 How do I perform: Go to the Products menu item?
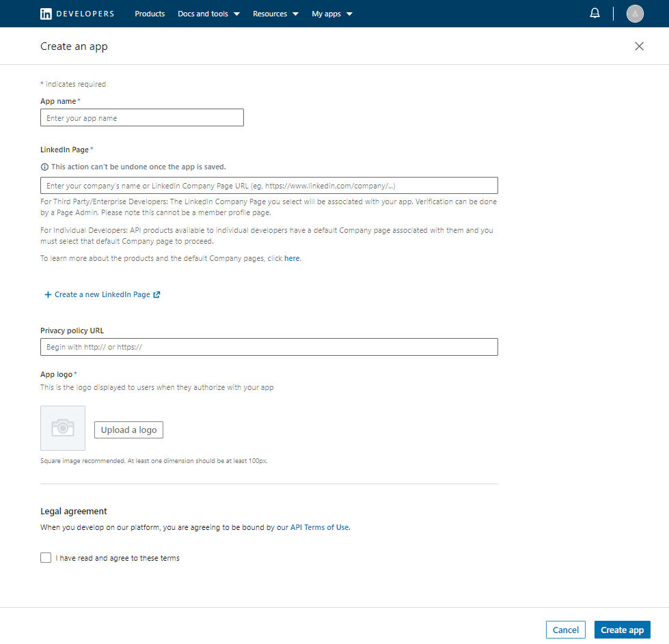click(x=150, y=14)
